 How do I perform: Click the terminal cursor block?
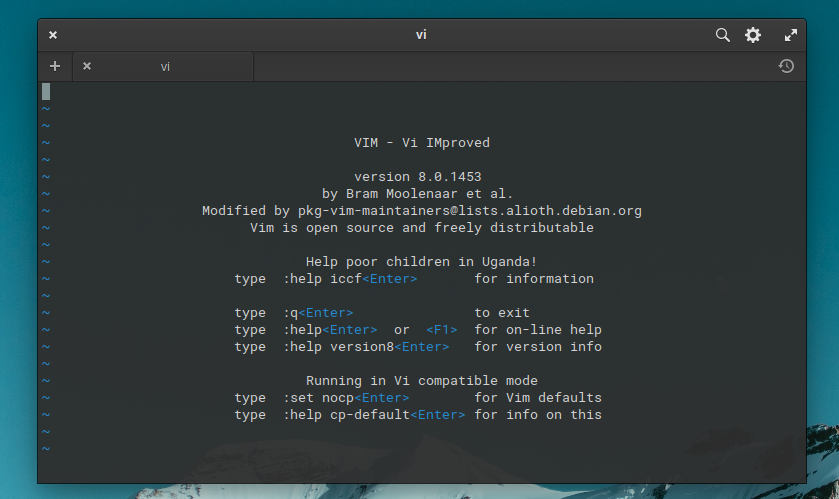46,91
